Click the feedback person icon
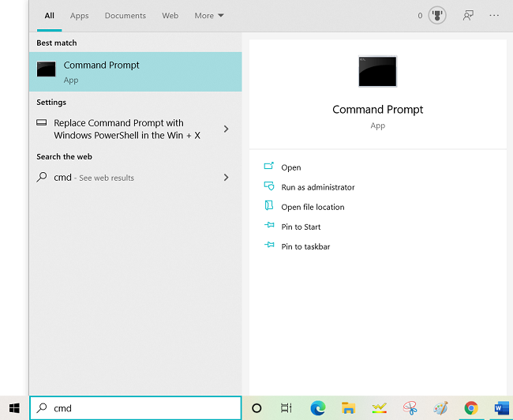This screenshot has width=513, height=420. (x=468, y=15)
